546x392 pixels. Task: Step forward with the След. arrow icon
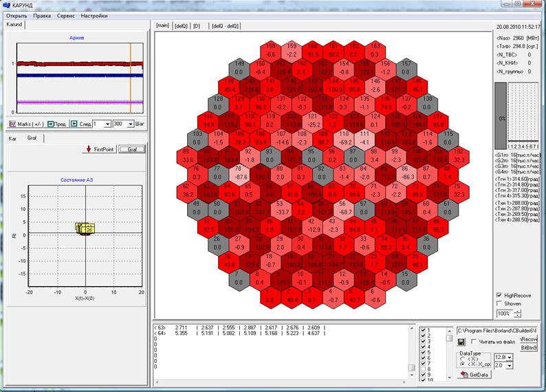tap(74, 124)
